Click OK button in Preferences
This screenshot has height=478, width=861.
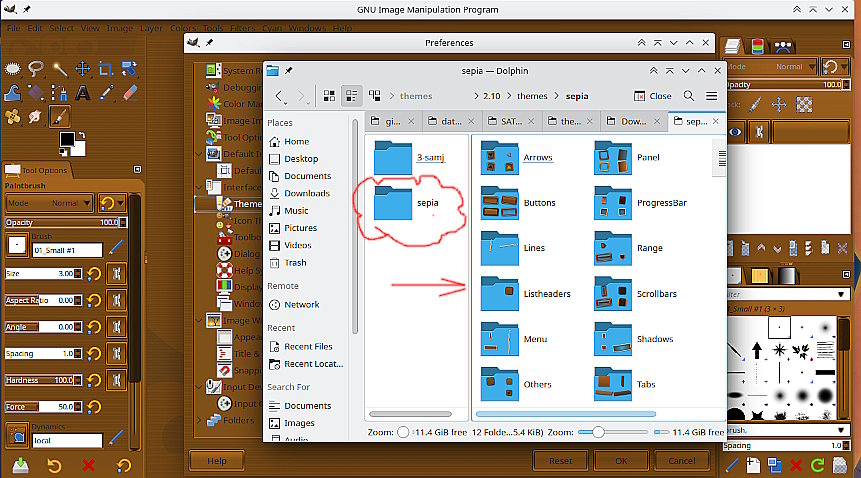click(621, 461)
